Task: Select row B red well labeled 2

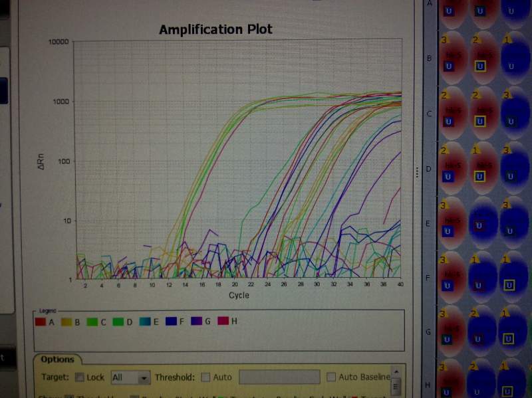Action: click(484, 58)
